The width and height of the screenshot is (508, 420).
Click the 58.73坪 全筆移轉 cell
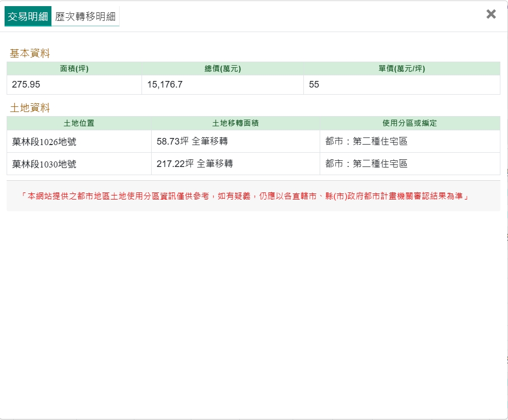click(x=192, y=142)
